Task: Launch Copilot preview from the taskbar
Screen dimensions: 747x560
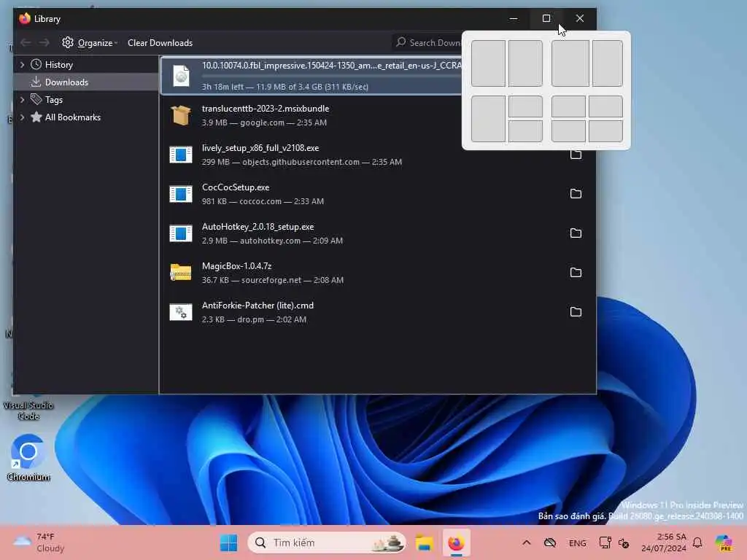Action: pos(724,542)
